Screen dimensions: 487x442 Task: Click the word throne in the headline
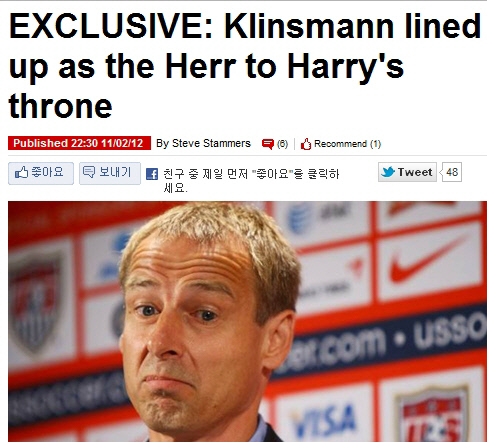(60, 106)
